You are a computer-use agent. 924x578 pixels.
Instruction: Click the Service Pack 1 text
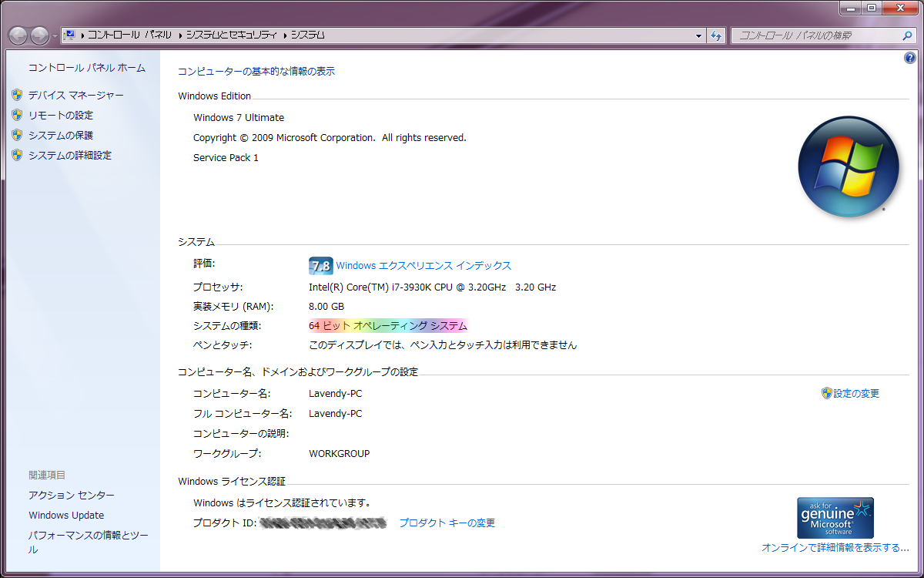click(x=226, y=158)
